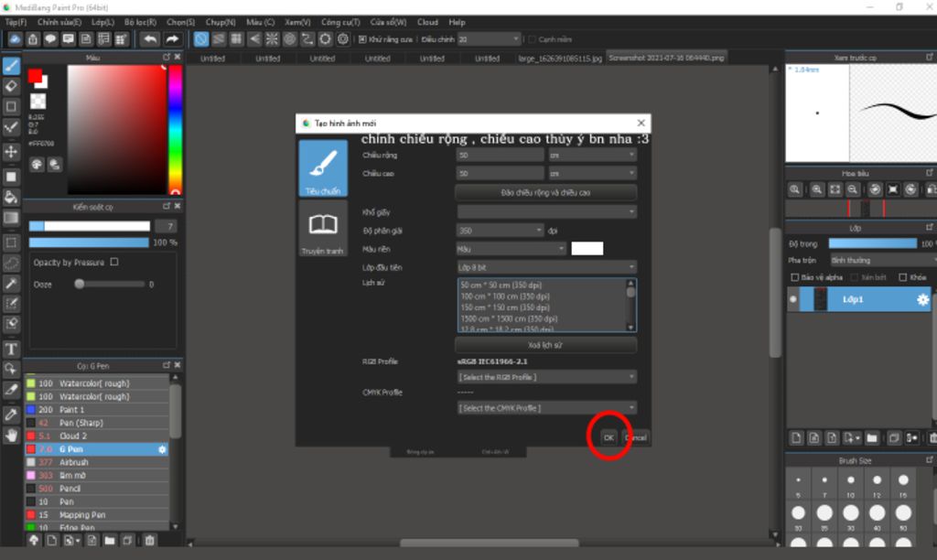This screenshot has height=560, width=937.
Task: Click Đảo chiều rộng và chiều cao button
Action: [545, 192]
